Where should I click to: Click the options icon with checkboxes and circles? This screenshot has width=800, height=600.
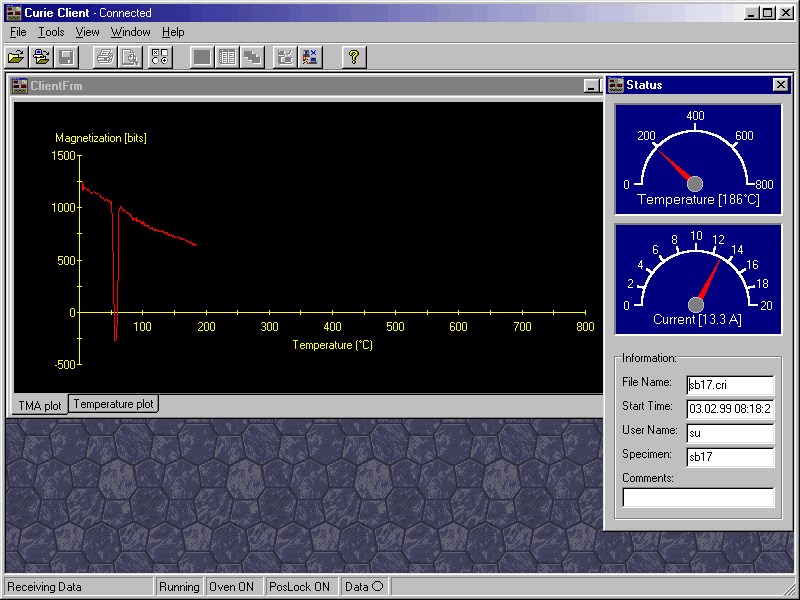[x=161, y=57]
